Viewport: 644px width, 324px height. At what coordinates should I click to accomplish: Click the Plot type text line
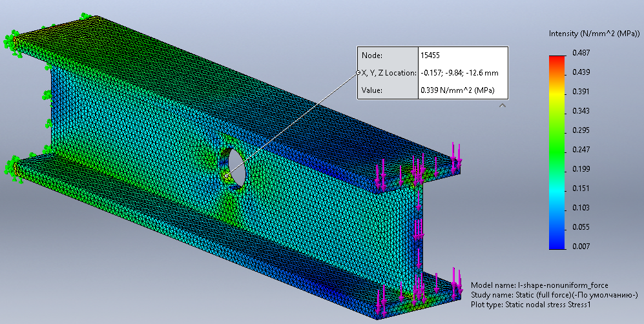(531, 305)
